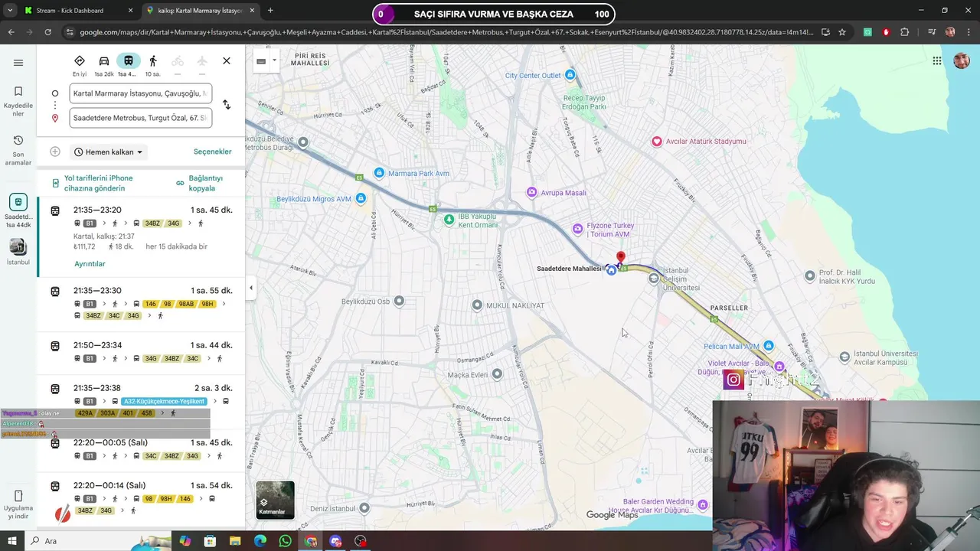Click Flyzone Turkey Torium AVM marker
Screen dimensions: 980x551
(x=578, y=230)
